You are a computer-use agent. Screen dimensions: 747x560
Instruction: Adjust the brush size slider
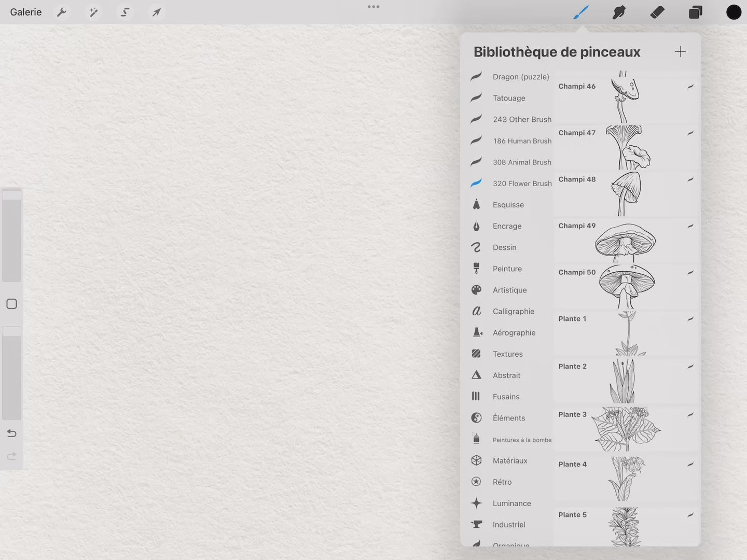tap(11, 236)
